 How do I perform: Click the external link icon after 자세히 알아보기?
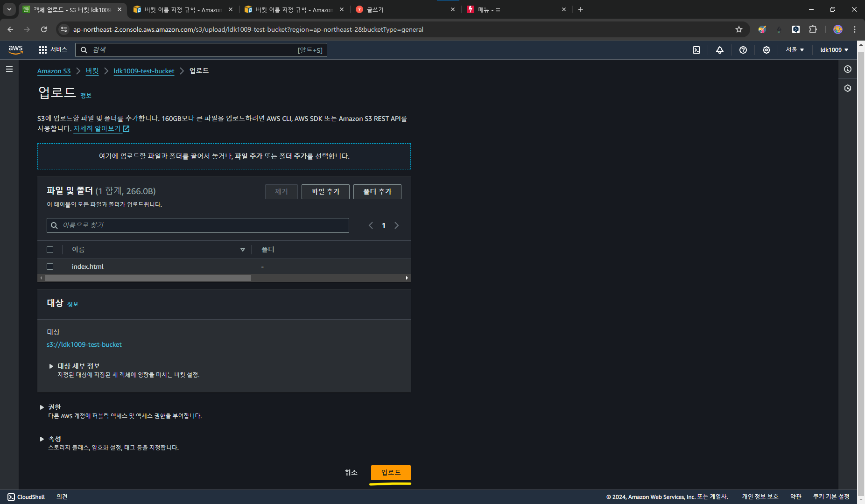tap(126, 129)
